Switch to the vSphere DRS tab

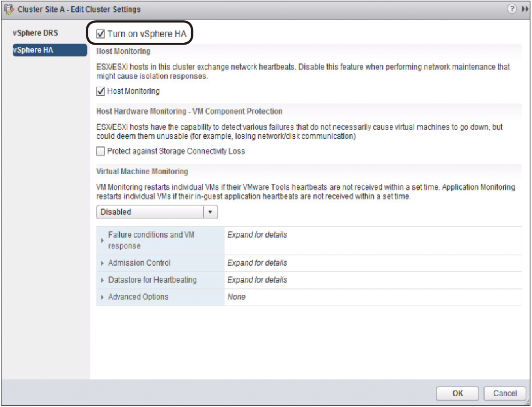coord(35,33)
